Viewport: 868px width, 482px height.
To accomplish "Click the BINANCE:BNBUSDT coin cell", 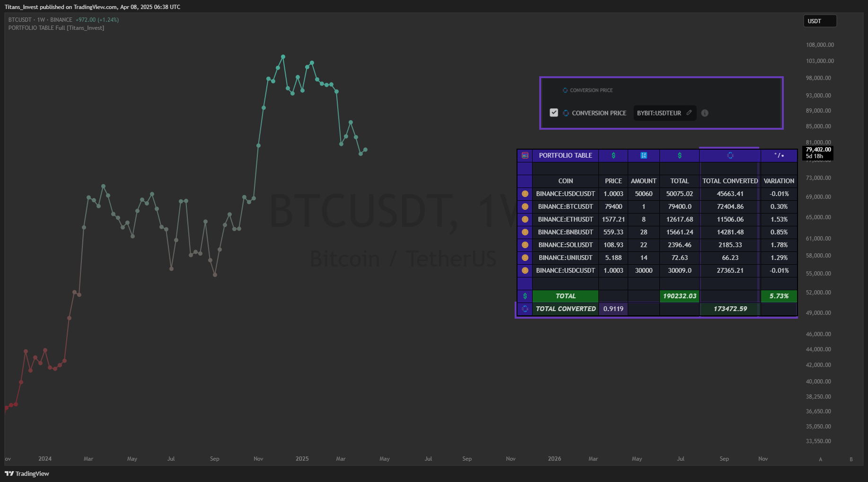I will pyautogui.click(x=565, y=232).
